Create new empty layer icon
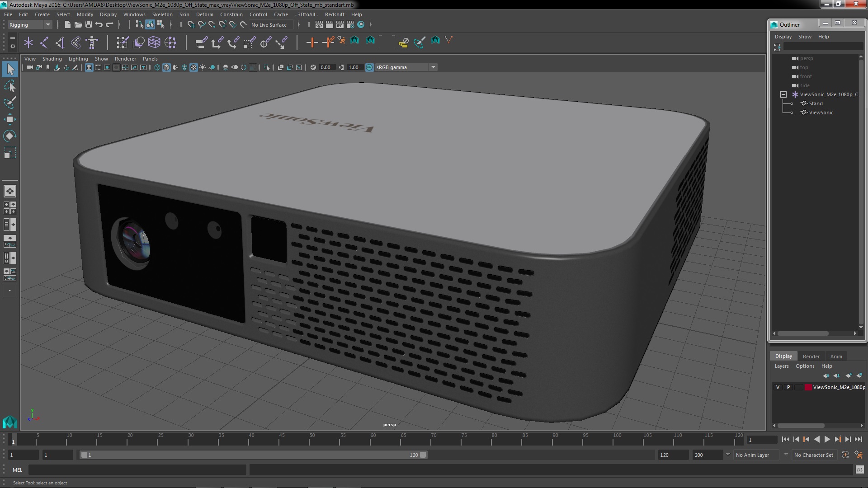Screen dimensions: 868x488 pyautogui.click(x=849, y=375)
